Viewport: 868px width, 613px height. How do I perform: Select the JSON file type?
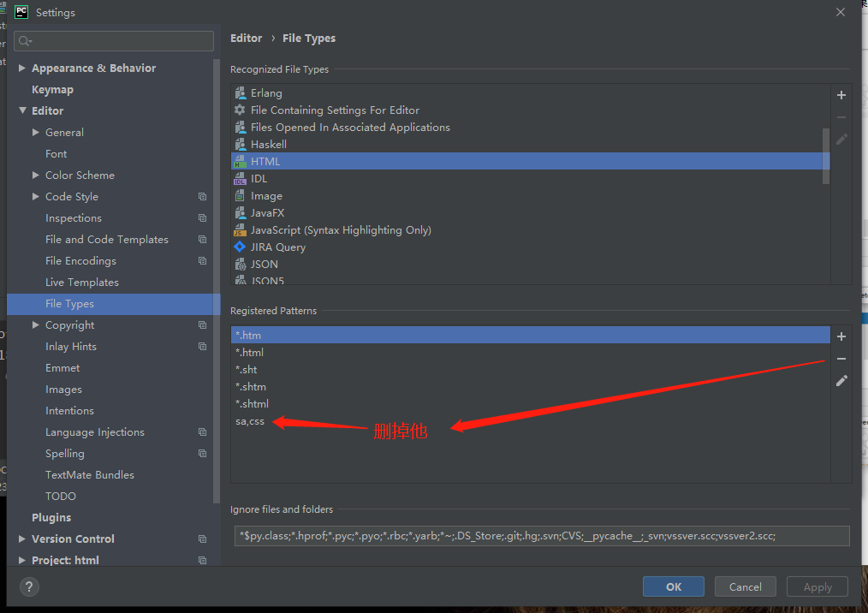265,264
